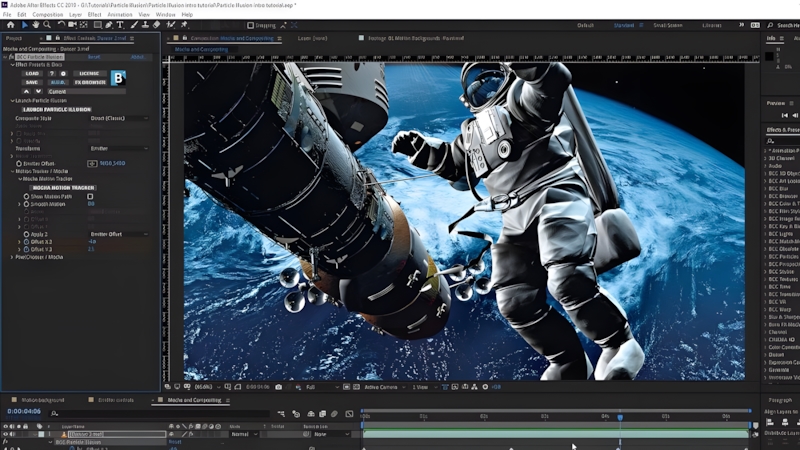Open the Animation menu
Viewport: 800px width, 450px height.
[x=120, y=15]
